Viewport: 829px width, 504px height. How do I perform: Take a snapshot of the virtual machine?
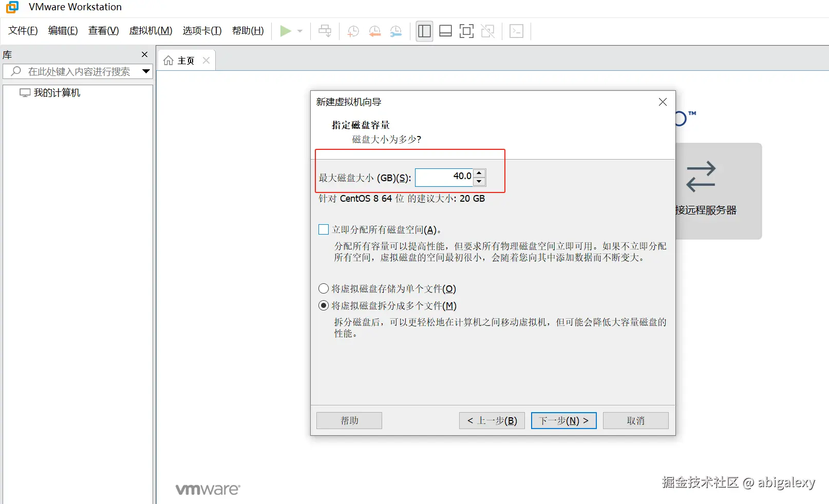point(352,31)
